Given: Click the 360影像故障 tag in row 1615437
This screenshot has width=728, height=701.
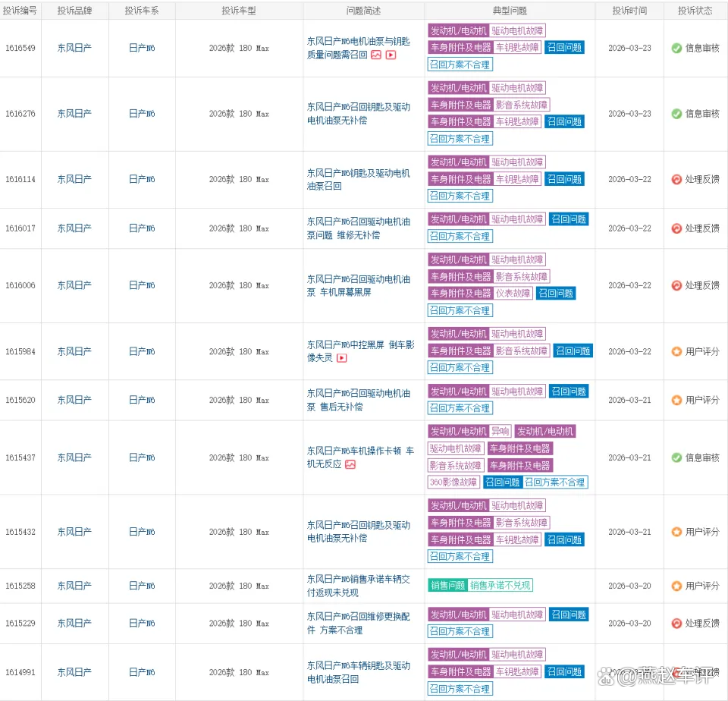Looking at the screenshot, I should tap(453, 483).
